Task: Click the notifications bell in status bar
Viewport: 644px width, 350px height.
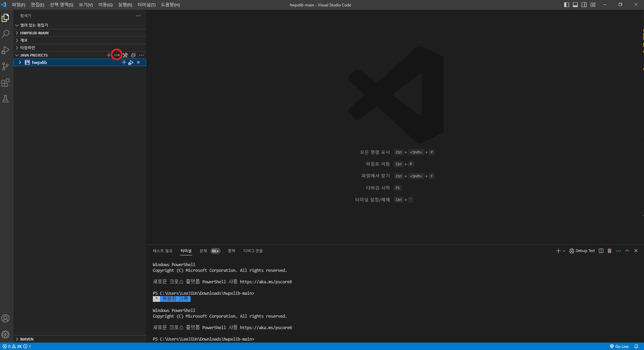Action: pyautogui.click(x=636, y=346)
